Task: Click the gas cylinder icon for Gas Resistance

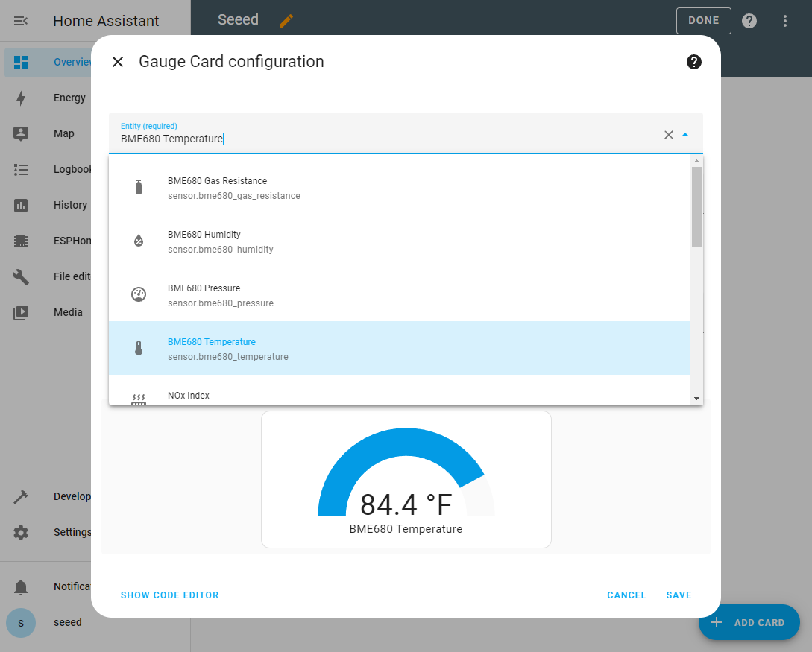Action: 138,187
